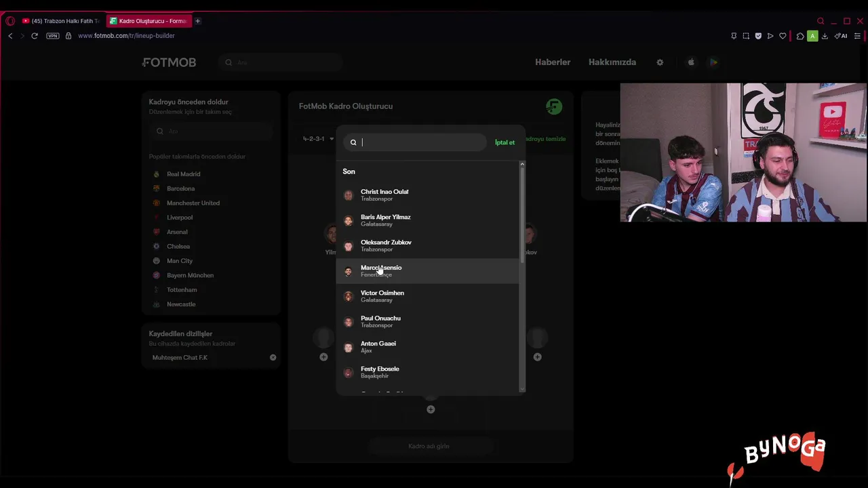
Task: Open the AI assistant toolbar button
Action: click(x=841, y=36)
